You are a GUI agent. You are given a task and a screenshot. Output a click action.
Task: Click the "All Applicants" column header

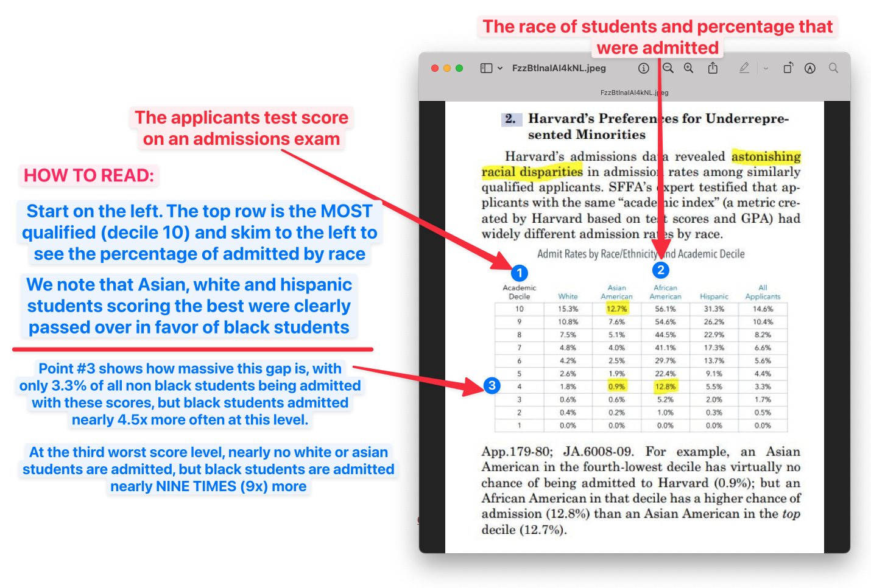[x=763, y=292]
